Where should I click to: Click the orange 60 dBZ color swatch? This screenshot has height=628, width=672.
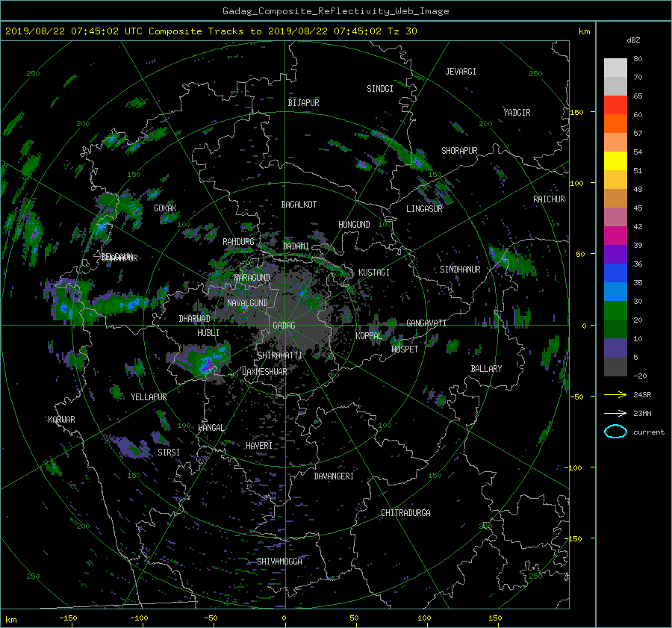pos(615,124)
